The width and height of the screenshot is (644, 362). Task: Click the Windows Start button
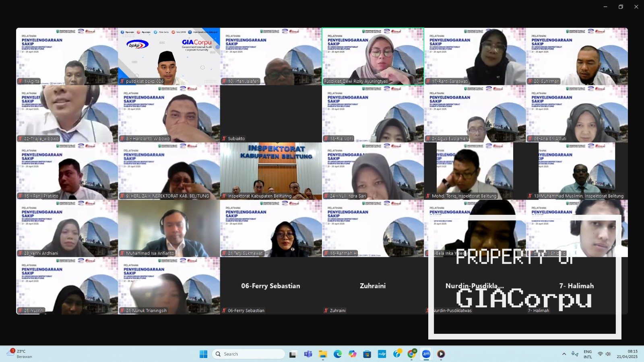[204, 354]
